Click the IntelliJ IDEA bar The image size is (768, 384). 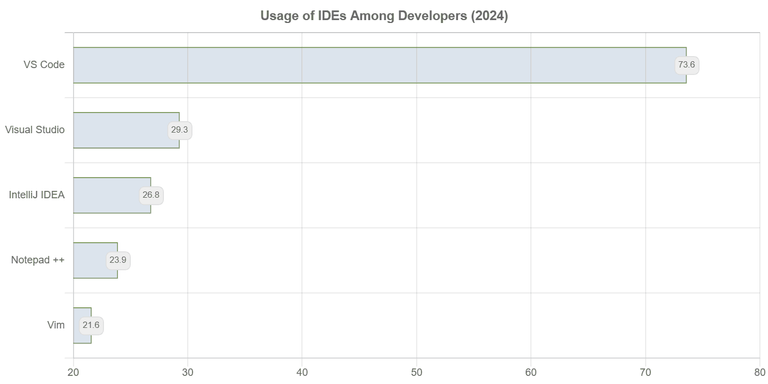pyautogui.click(x=112, y=195)
